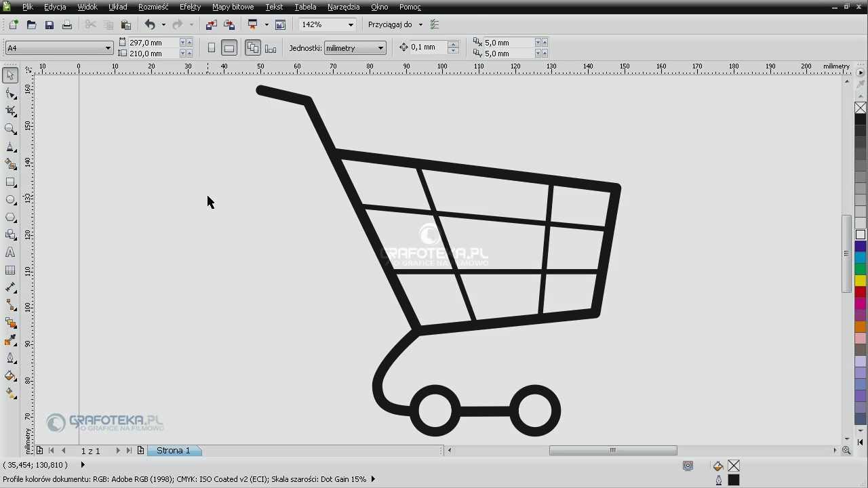Expand the undo history dropdown arrow

point(163,25)
